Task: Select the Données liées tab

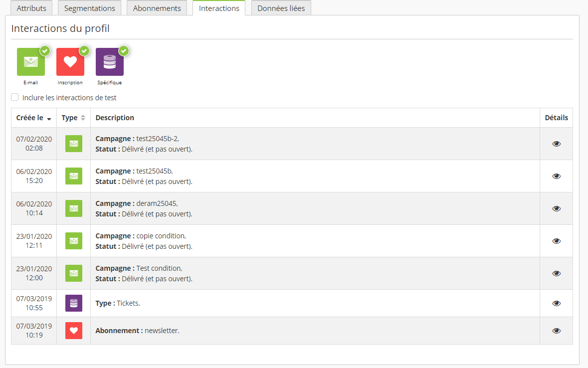Action: click(x=281, y=8)
